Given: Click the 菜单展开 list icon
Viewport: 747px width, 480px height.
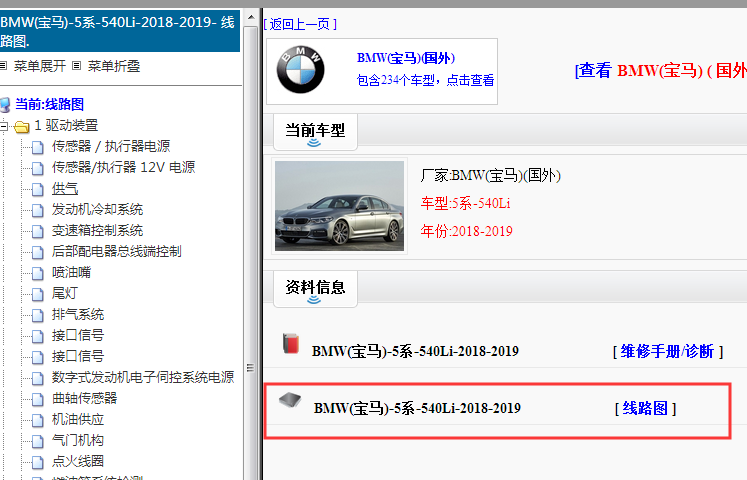Looking at the screenshot, I should (3, 66).
